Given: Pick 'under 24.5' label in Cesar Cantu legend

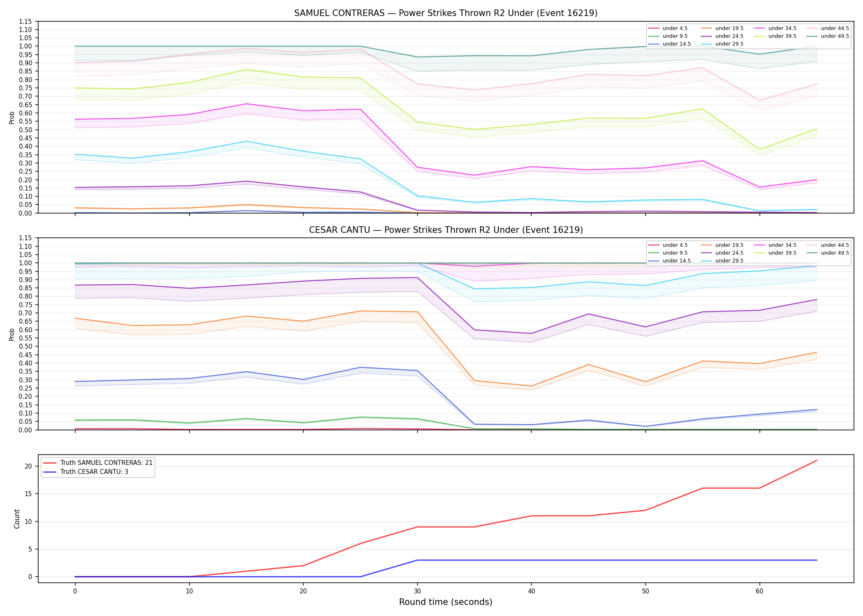Looking at the screenshot, I should pos(729,253).
